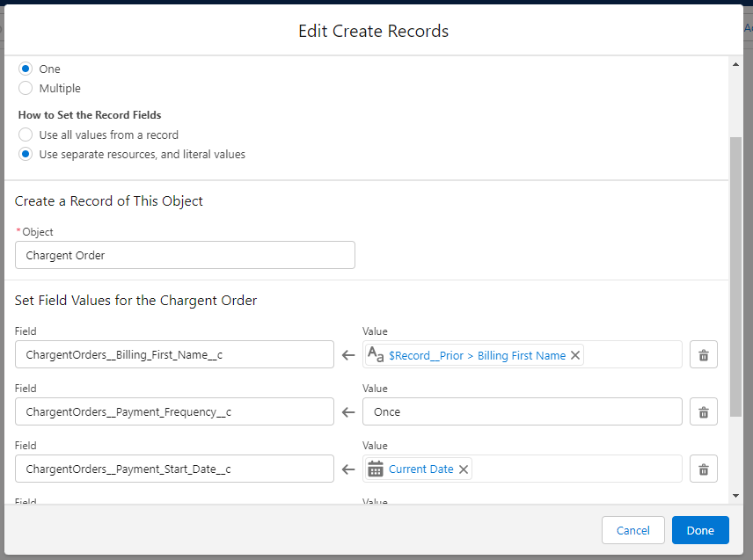753x560 pixels.
Task: Open the field picker for Payment Start Date
Action: [x=174, y=469]
